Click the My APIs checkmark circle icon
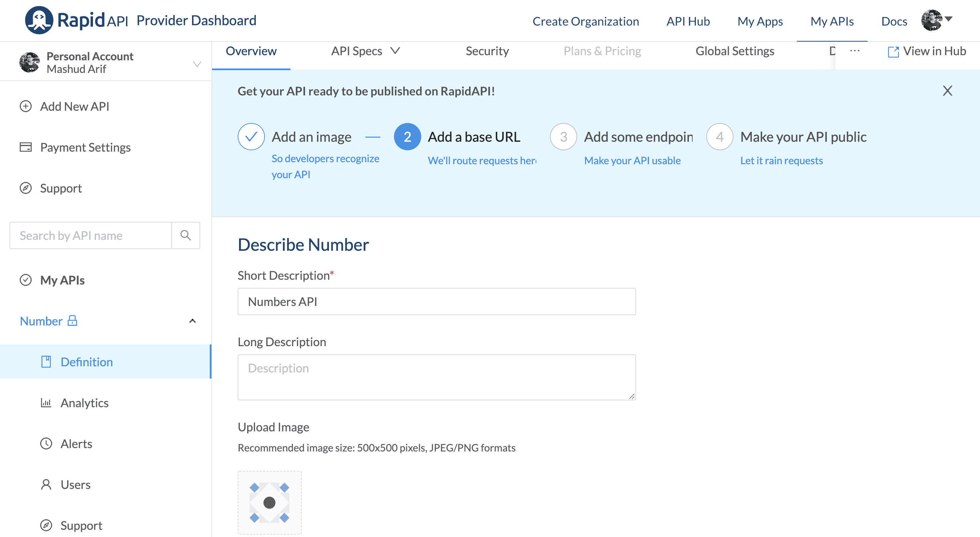Screen dimensions: 980x537 [26, 280]
